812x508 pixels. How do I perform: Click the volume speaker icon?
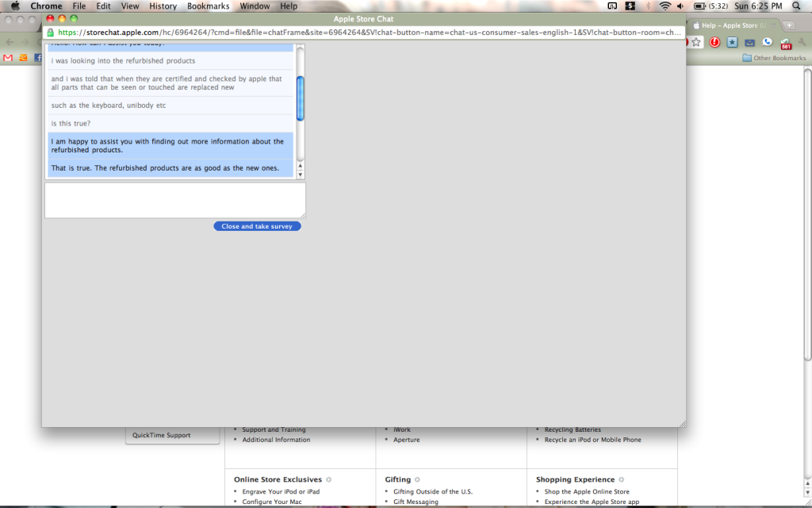[x=680, y=6]
